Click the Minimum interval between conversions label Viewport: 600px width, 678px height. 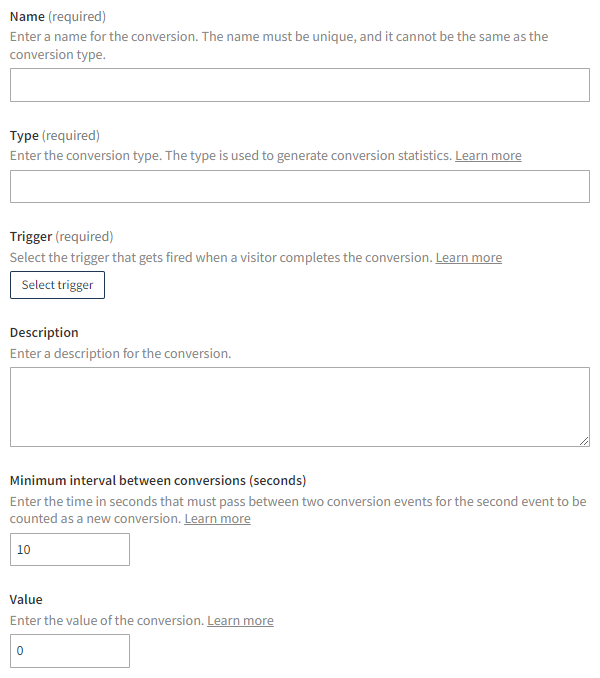(x=158, y=480)
